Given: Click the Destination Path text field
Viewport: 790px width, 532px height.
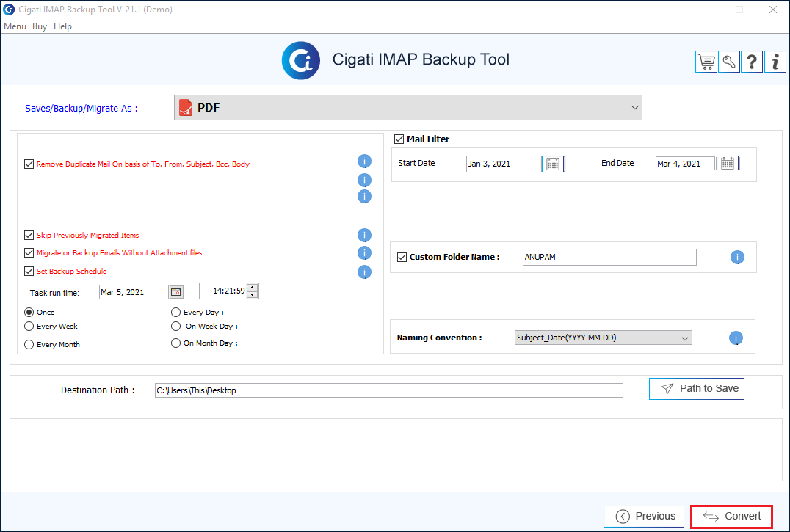Looking at the screenshot, I should point(389,390).
